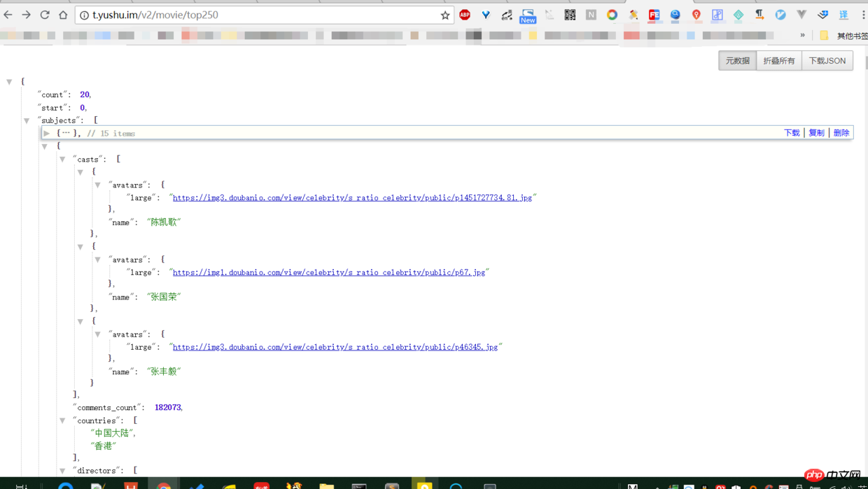Viewport: 868px width, 489px height.
Task: Click 下载 on the highlighted row
Action: click(x=792, y=133)
